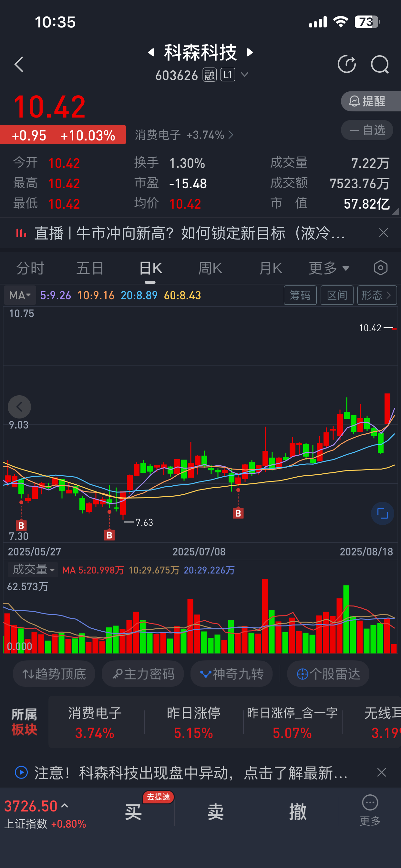Open the 成交量 indicator dropdown
The width and height of the screenshot is (401, 868).
point(33,569)
